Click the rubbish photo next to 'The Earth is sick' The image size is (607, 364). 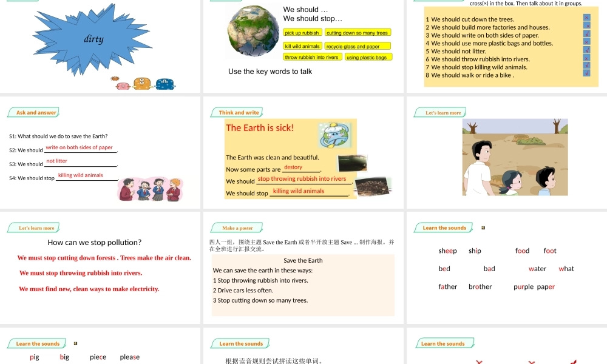click(x=352, y=164)
